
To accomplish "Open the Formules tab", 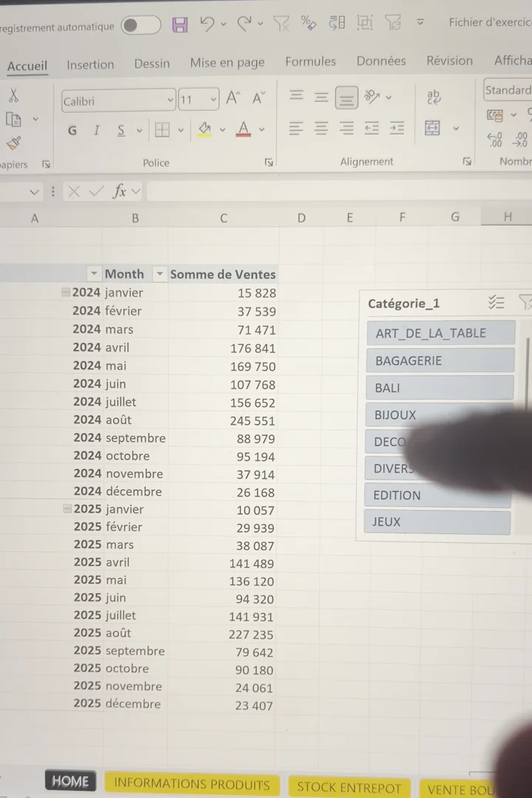I will click(310, 61).
